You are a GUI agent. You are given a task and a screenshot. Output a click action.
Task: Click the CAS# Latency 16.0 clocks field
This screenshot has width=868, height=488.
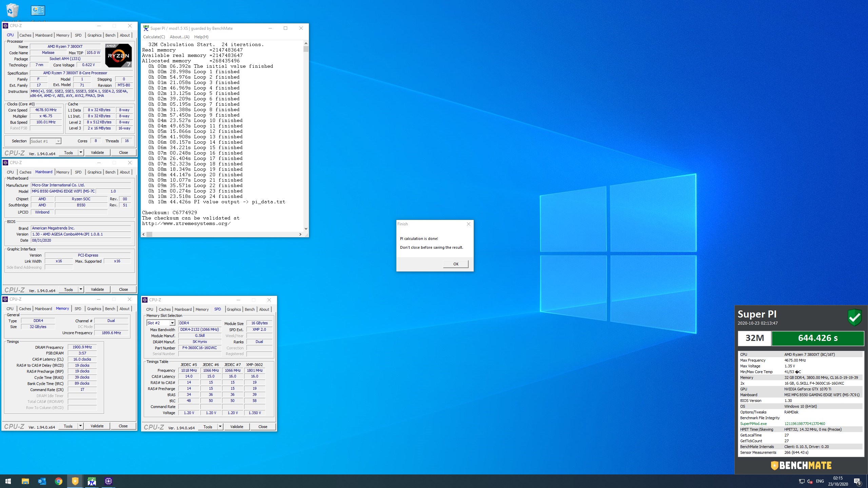coord(82,360)
